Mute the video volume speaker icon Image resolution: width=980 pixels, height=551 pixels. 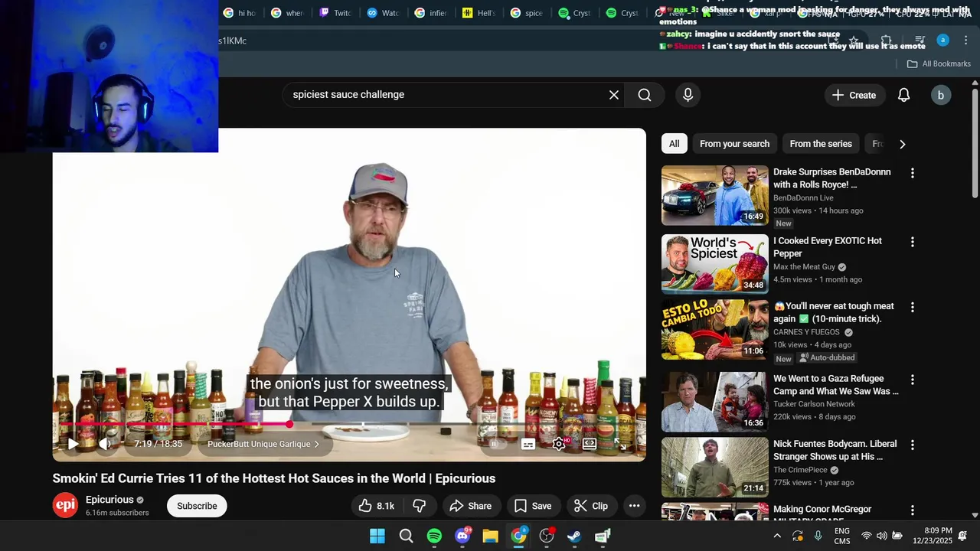point(106,444)
